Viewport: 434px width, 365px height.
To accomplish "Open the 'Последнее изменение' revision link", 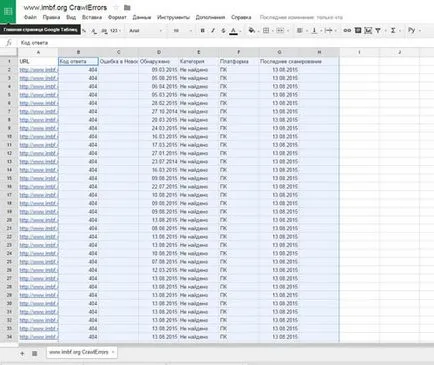I will pyautogui.click(x=301, y=17).
